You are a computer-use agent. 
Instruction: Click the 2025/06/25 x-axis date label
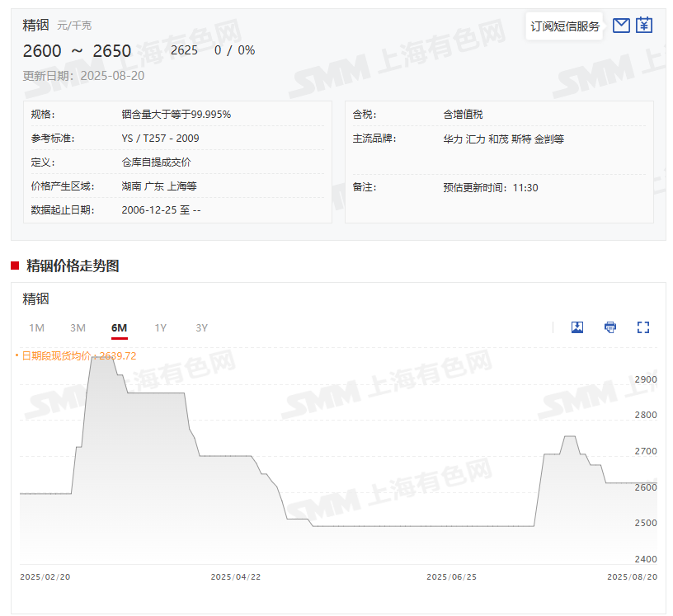pos(451,577)
